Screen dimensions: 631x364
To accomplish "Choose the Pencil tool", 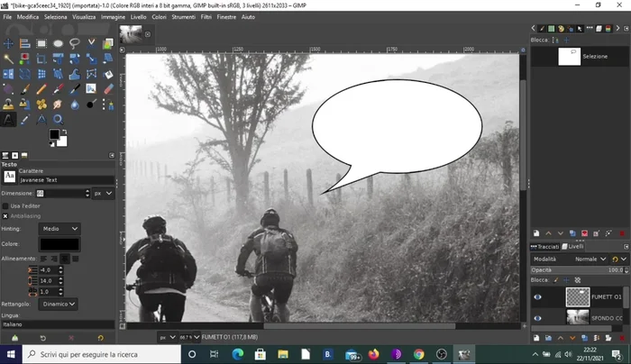I will pos(41,89).
